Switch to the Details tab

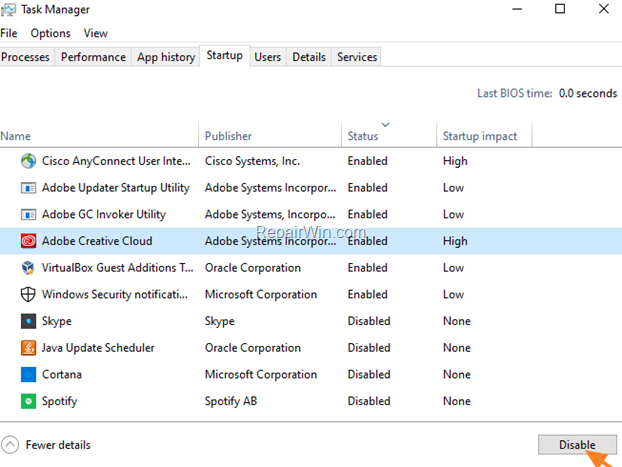pyautogui.click(x=309, y=57)
